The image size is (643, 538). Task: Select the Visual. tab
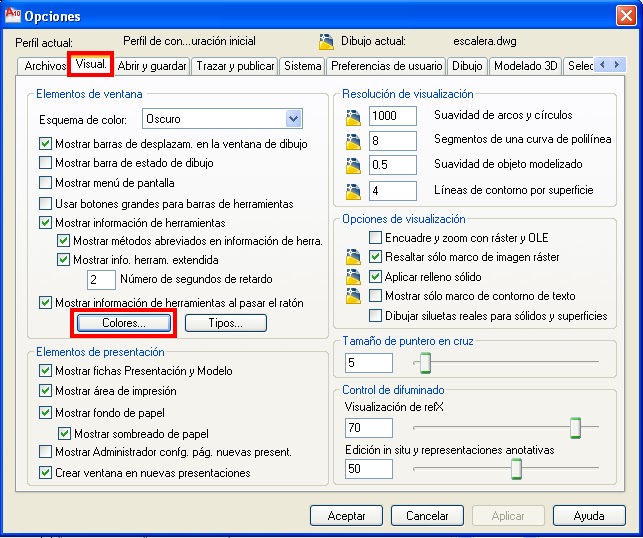[91, 64]
